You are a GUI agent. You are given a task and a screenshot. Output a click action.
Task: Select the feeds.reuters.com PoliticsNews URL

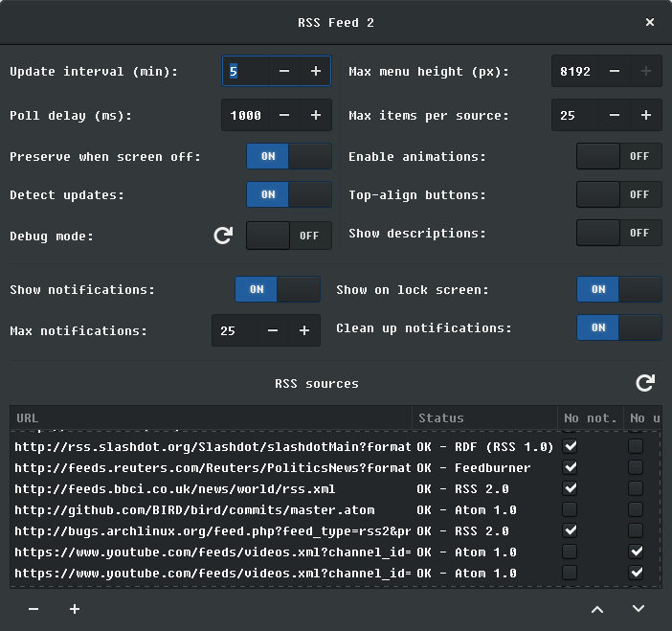click(x=213, y=467)
